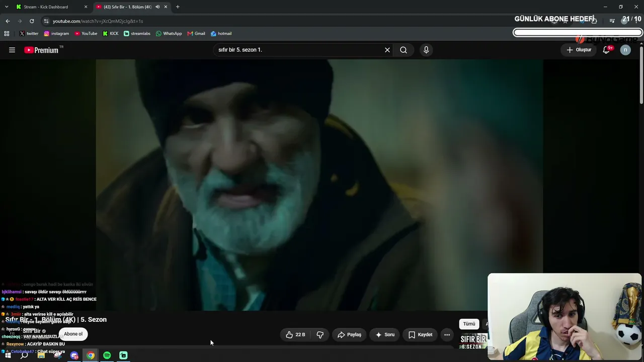
Task: Start voice search with microphone icon
Action: (426, 50)
